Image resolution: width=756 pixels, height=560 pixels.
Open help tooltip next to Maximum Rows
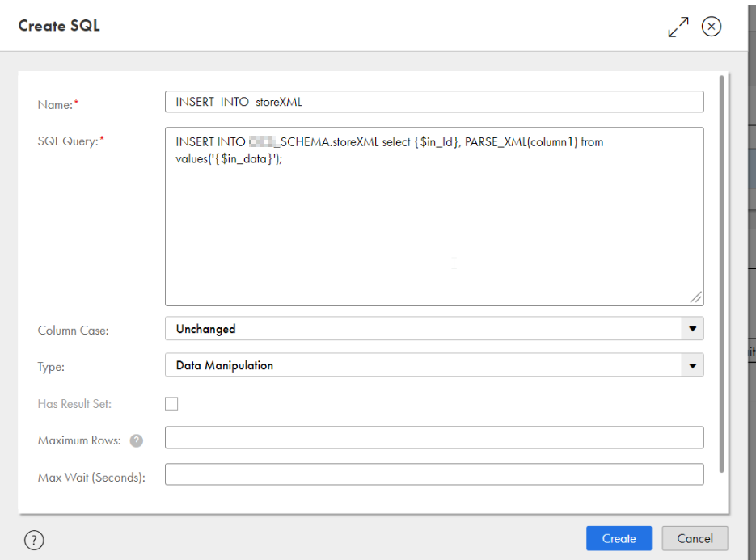pos(137,440)
